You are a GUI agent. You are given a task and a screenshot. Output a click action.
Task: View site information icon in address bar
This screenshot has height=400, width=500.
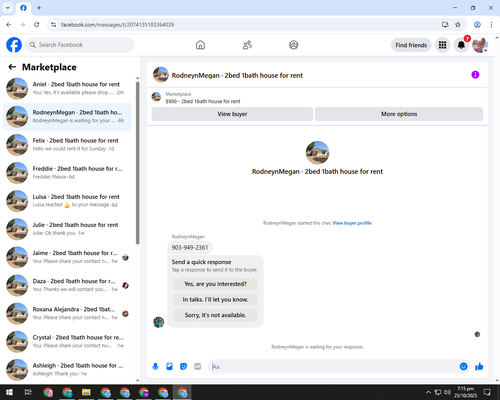click(x=53, y=25)
